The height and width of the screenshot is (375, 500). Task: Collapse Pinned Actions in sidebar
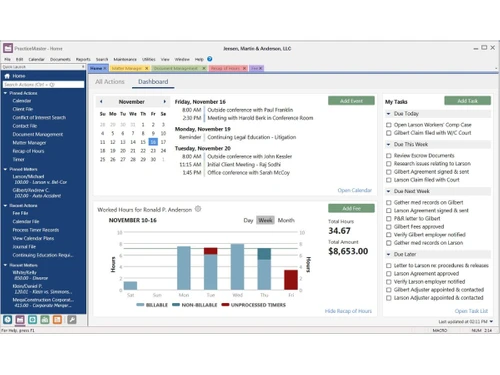click(5, 93)
